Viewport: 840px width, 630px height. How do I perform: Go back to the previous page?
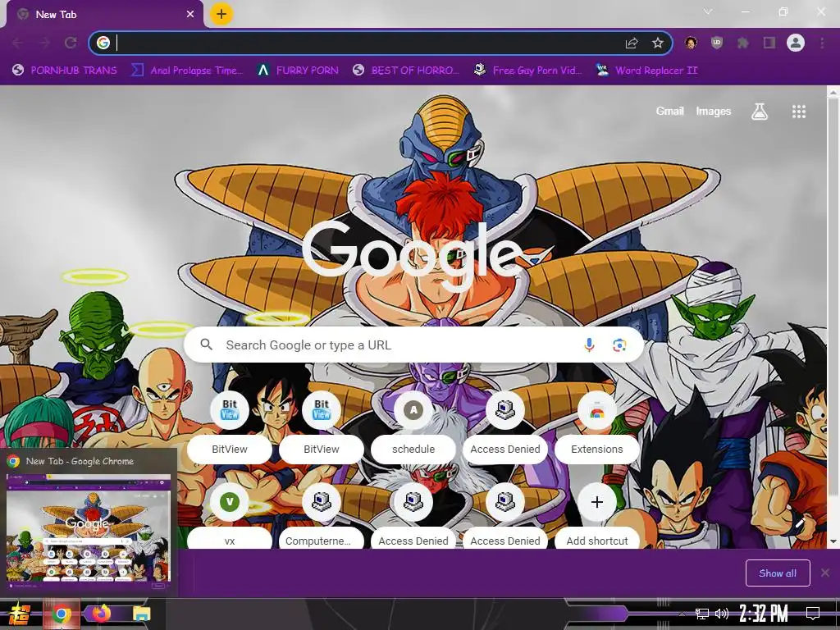(x=18, y=43)
